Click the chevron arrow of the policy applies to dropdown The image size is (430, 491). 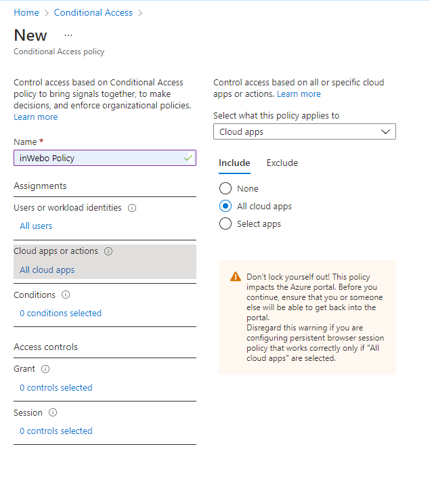(x=385, y=132)
